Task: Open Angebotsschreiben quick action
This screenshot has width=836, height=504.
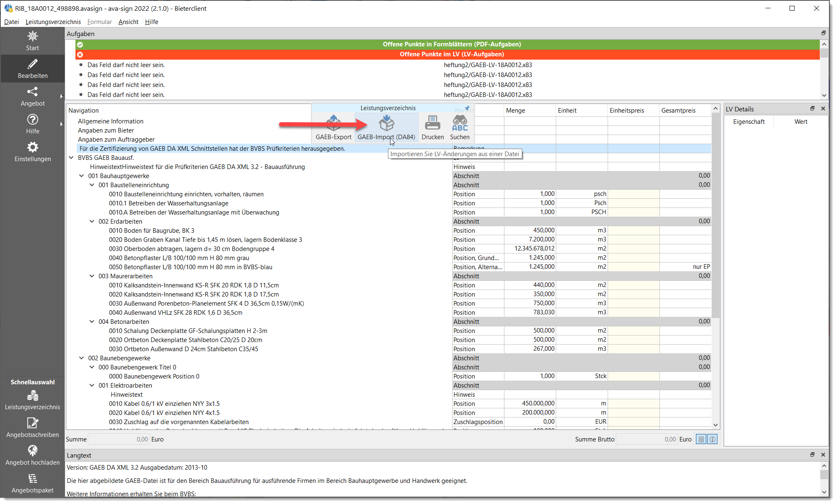Action: tap(32, 428)
